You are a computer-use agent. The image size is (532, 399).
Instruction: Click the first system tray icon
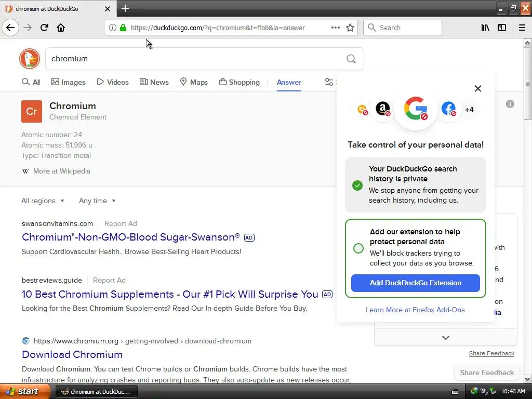(474, 391)
